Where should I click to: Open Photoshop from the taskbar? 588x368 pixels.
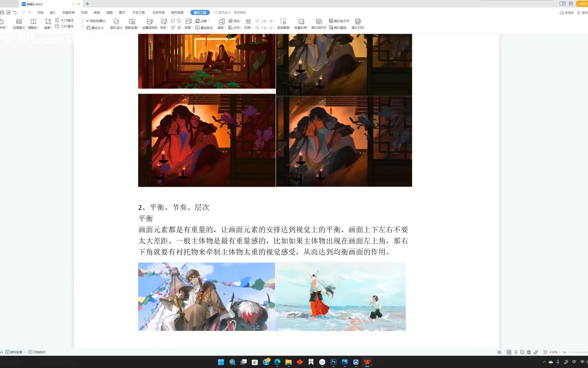coord(333,362)
